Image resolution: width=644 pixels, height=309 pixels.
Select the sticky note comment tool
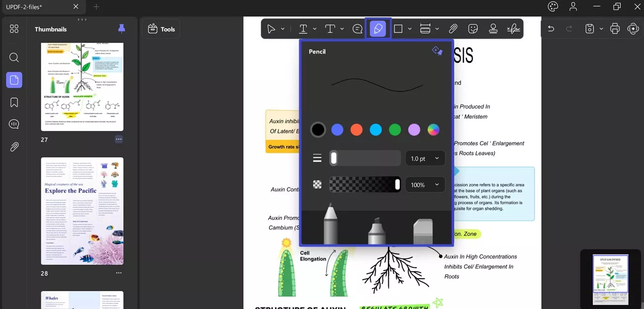point(357,29)
